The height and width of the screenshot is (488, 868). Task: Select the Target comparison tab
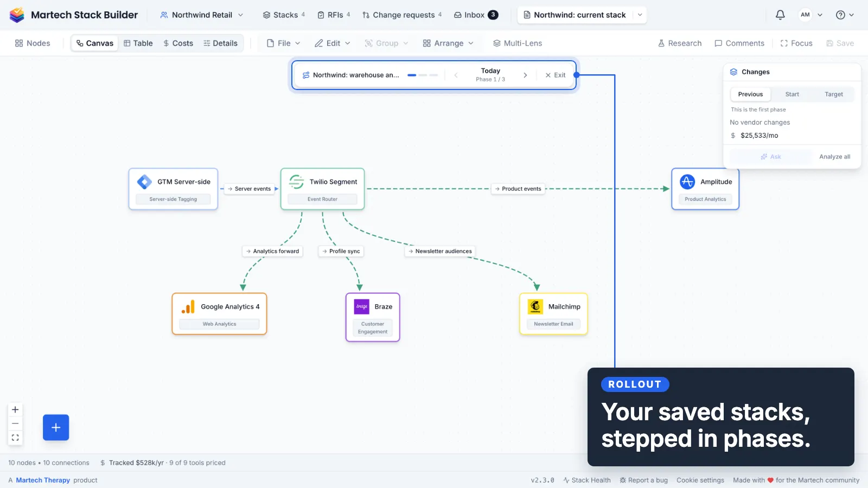point(834,94)
